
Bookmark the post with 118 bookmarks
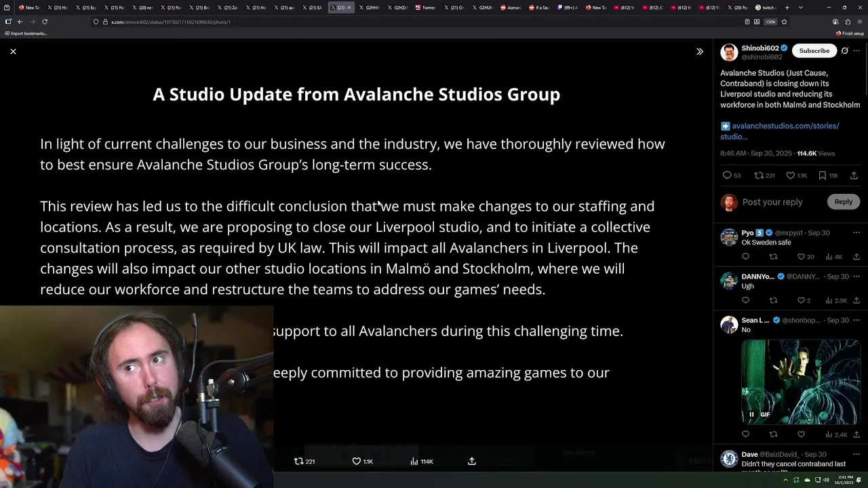click(827, 176)
